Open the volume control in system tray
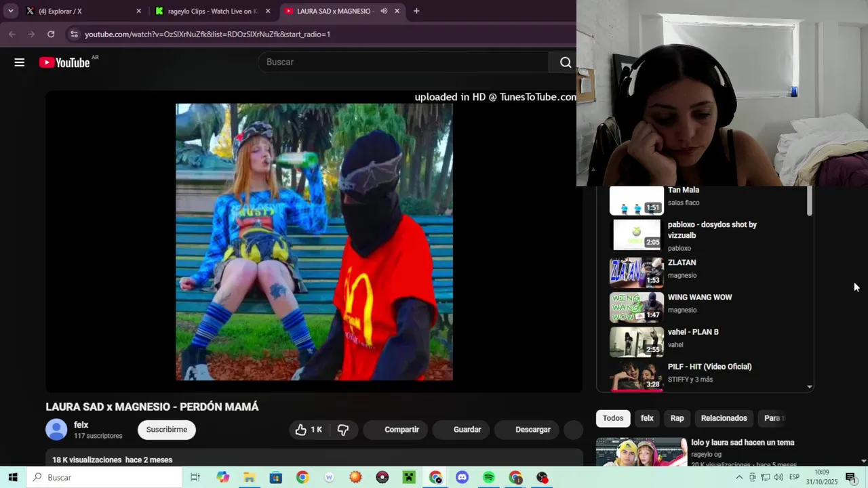Screen dimensions: 868x488 pyautogui.click(x=778, y=477)
